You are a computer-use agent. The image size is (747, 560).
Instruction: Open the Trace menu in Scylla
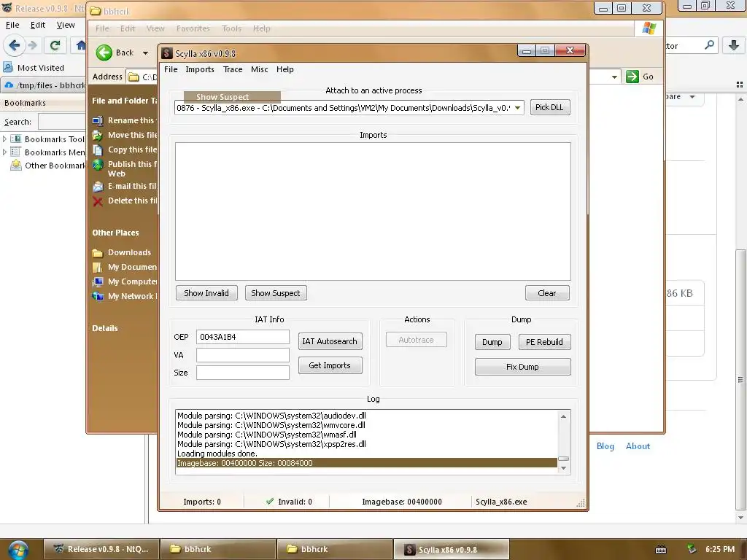[x=233, y=69]
